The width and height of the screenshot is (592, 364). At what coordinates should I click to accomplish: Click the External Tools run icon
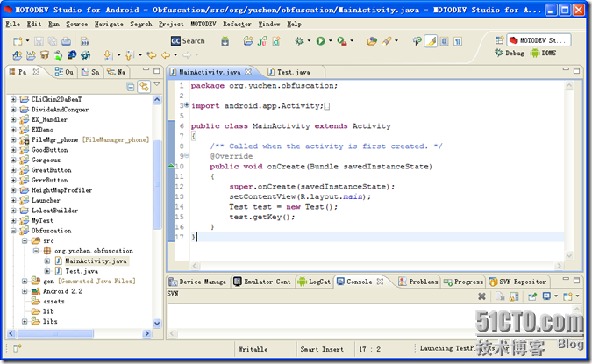(x=342, y=40)
